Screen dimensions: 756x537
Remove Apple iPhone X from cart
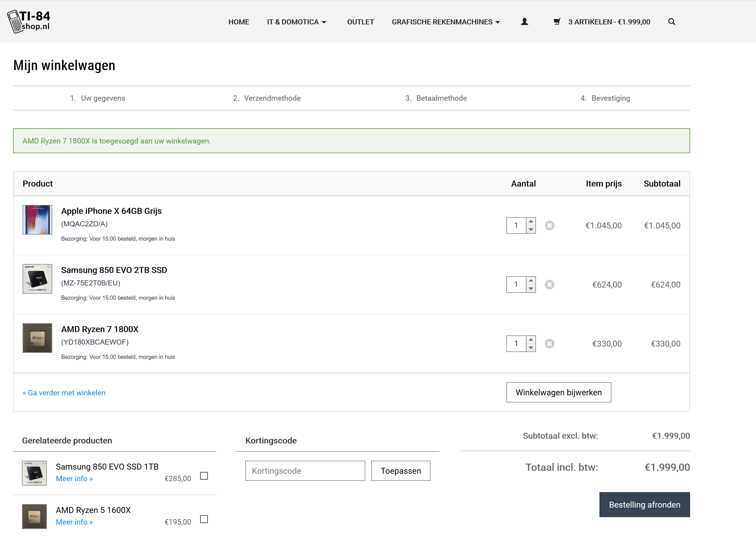coord(549,225)
